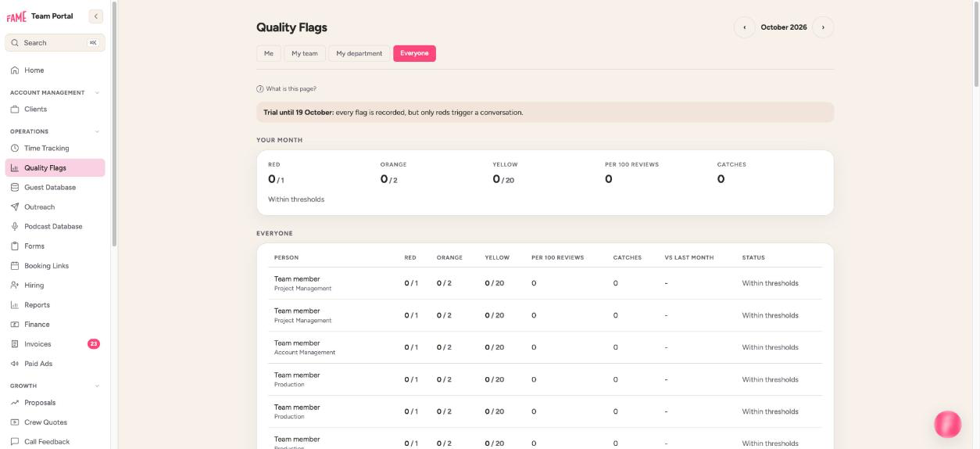Click the Crew Quotes icon

pyautogui.click(x=15, y=422)
